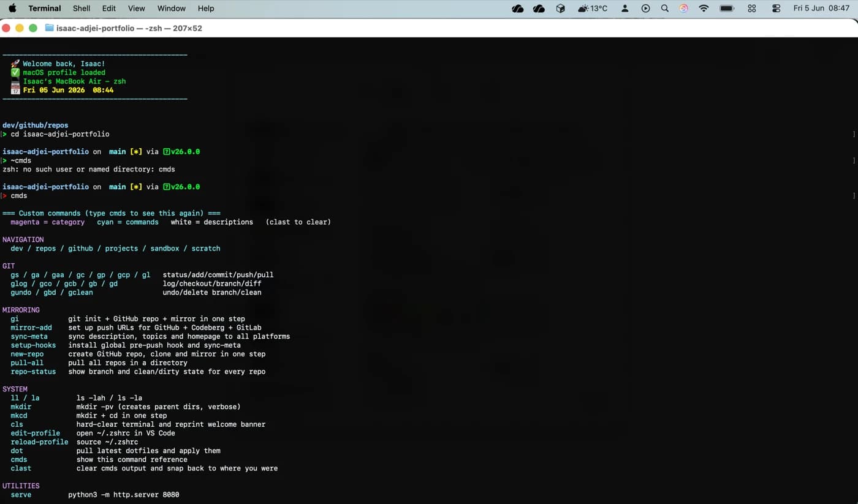Click the MIRRORING category heading
The image size is (858, 504).
coord(21,310)
